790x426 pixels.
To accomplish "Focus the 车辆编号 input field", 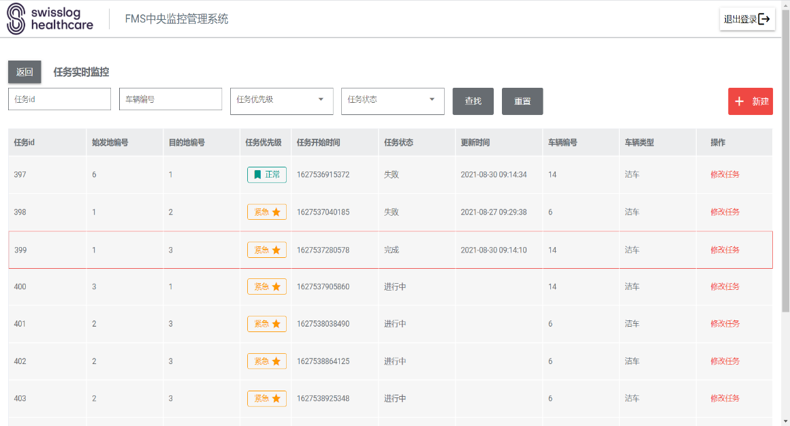I will click(x=170, y=99).
